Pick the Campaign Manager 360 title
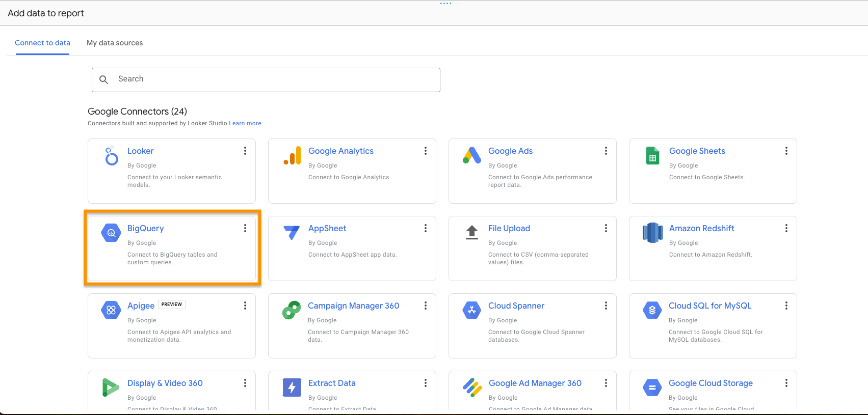This screenshot has height=415, width=868. (354, 306)
